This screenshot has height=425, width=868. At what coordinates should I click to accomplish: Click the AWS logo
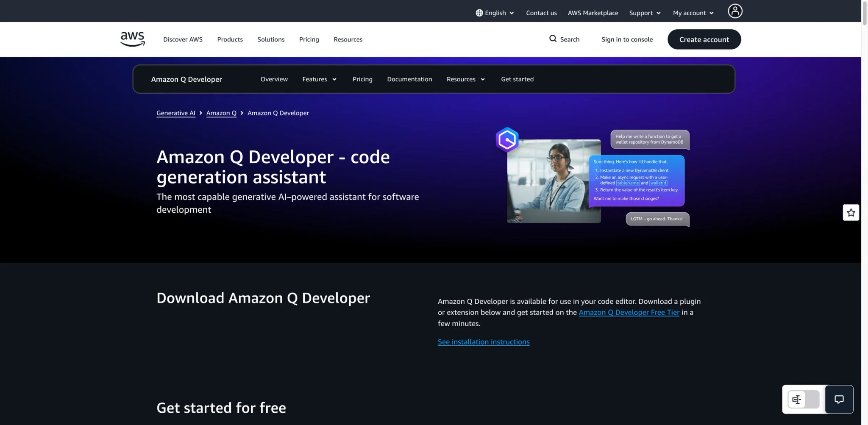pyautogui.click(x=132, y=39)
